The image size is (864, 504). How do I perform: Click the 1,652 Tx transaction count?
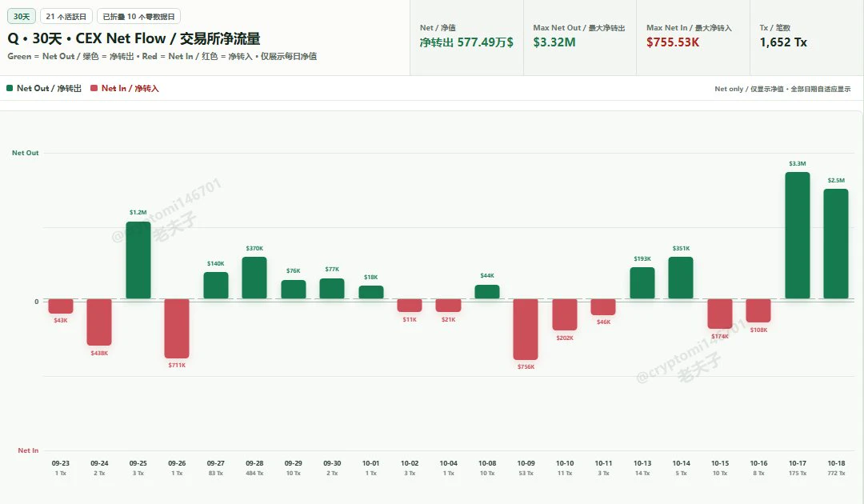[x=783, y=42]
